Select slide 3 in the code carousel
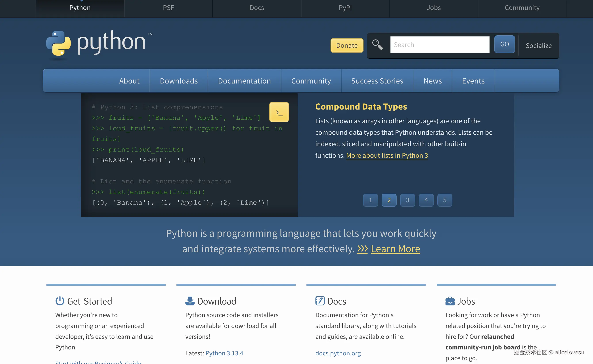Image resolution: width=593 pixels, height=364 pixels. [407, 200]
